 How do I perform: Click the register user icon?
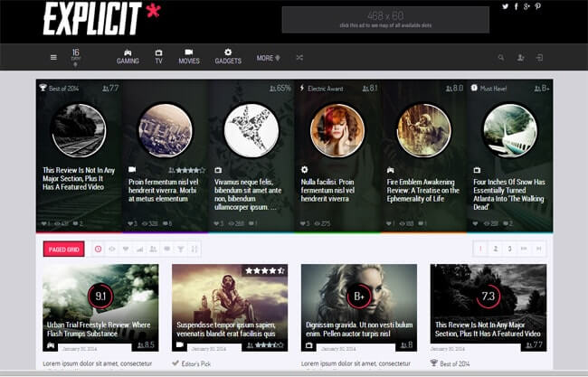[520, 58]
